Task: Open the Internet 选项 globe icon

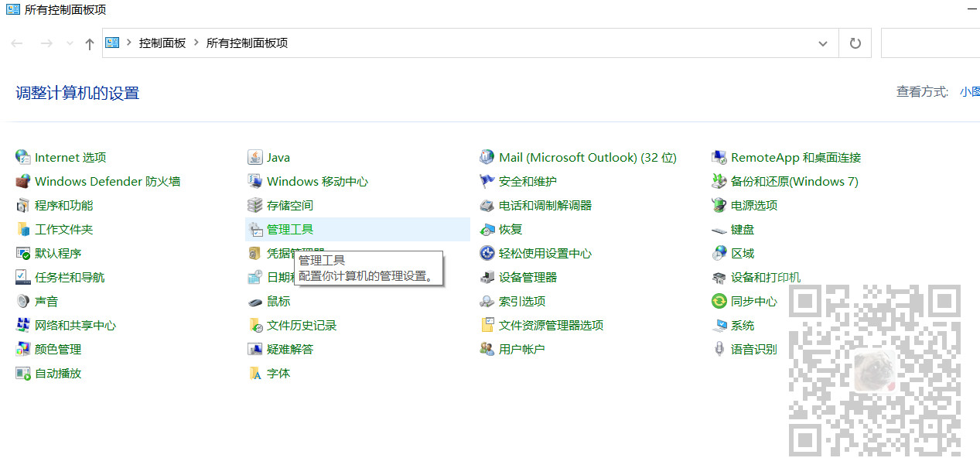Action: (22, 157)
